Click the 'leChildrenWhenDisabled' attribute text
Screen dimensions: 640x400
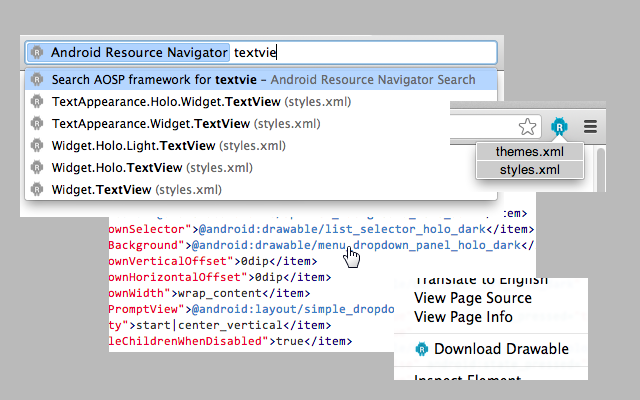click(x=185, y=341)
